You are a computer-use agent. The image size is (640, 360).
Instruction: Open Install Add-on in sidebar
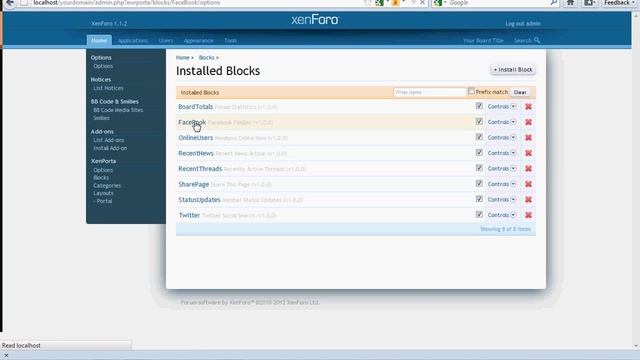click(x=110, y=148)
